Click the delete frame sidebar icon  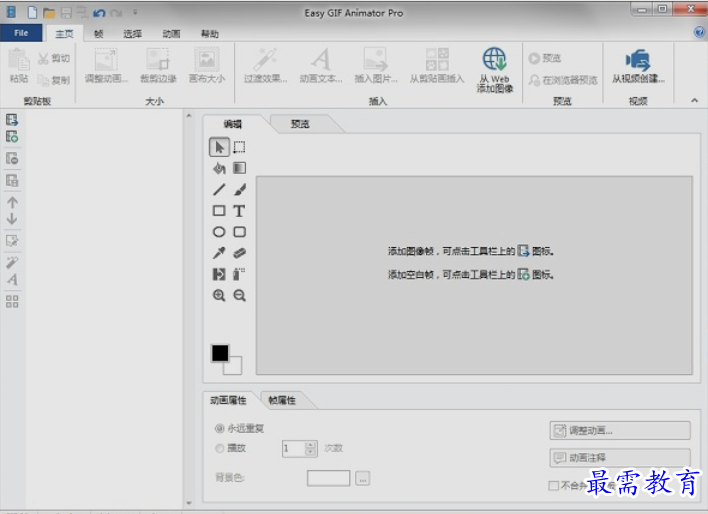click(12, 159)
